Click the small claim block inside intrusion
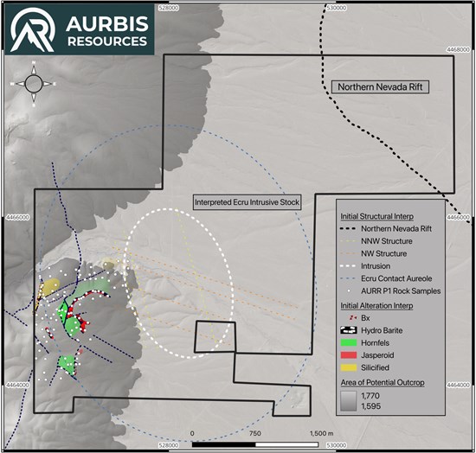The width and height of the screenshot is (476, 453). tap(215, 336)
